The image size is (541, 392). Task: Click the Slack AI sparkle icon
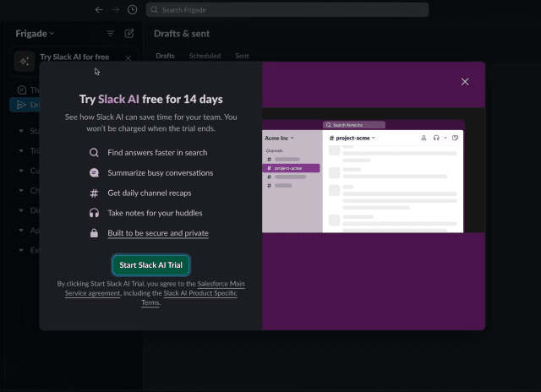coord(25,61)
